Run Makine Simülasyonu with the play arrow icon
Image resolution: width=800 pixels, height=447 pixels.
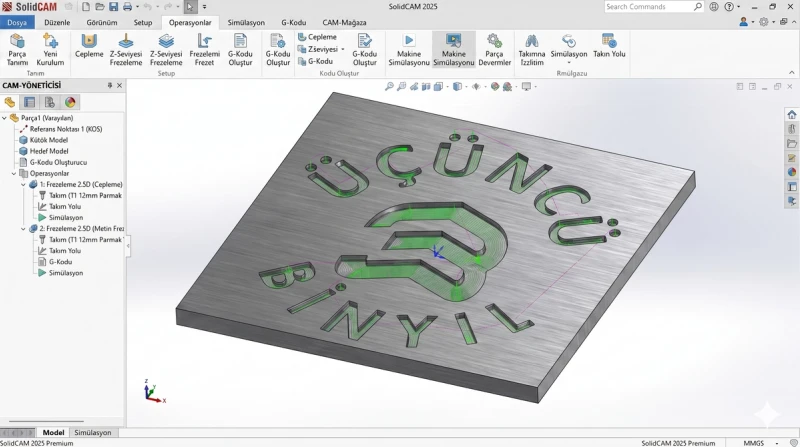click(409, 49)
